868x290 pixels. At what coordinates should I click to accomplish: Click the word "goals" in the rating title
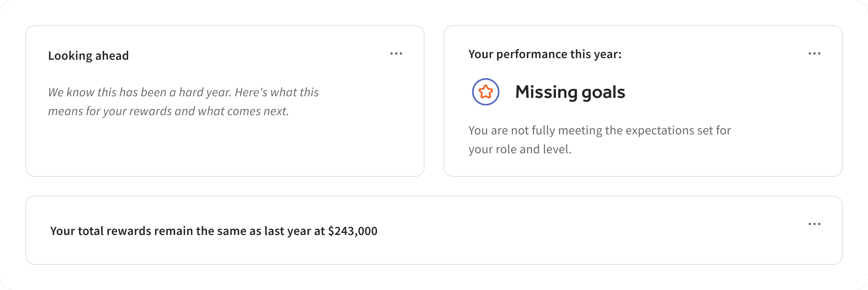pos(603,92)
